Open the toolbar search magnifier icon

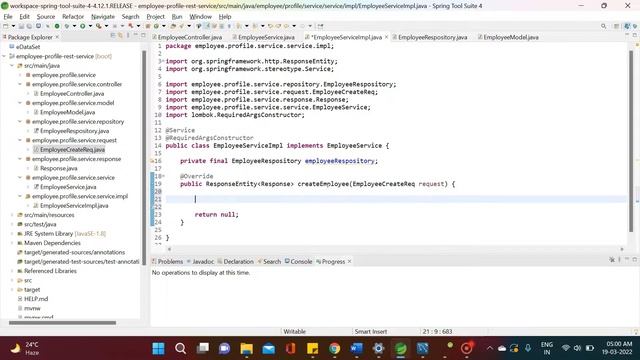604,26
